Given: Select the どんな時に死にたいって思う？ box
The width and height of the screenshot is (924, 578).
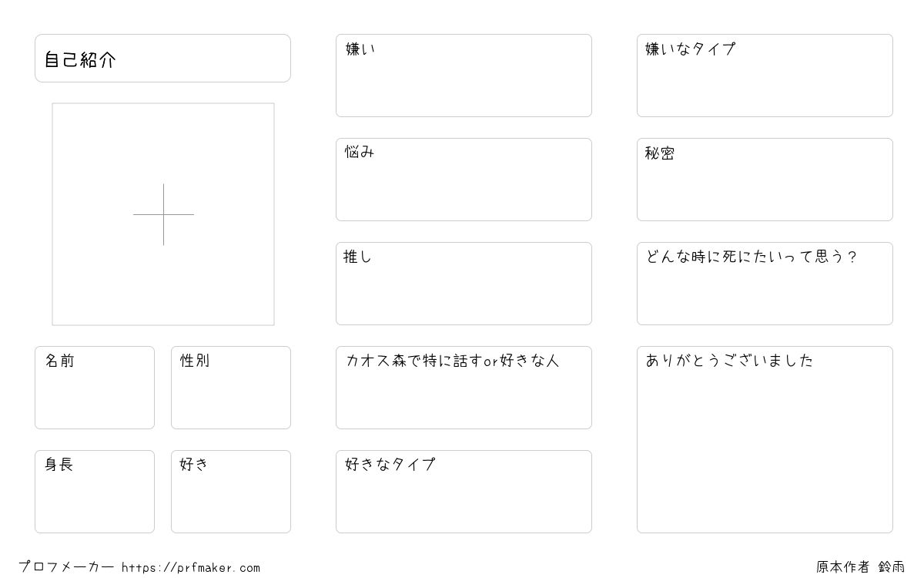Looking at the screenshot, I should pos(765,284).
